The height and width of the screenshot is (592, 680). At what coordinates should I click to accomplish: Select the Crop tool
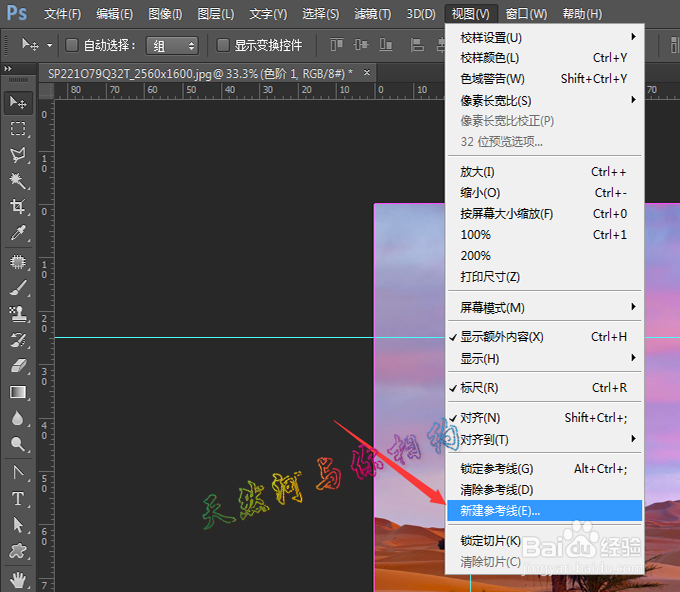pyautogui.click(x=18, y=206)
